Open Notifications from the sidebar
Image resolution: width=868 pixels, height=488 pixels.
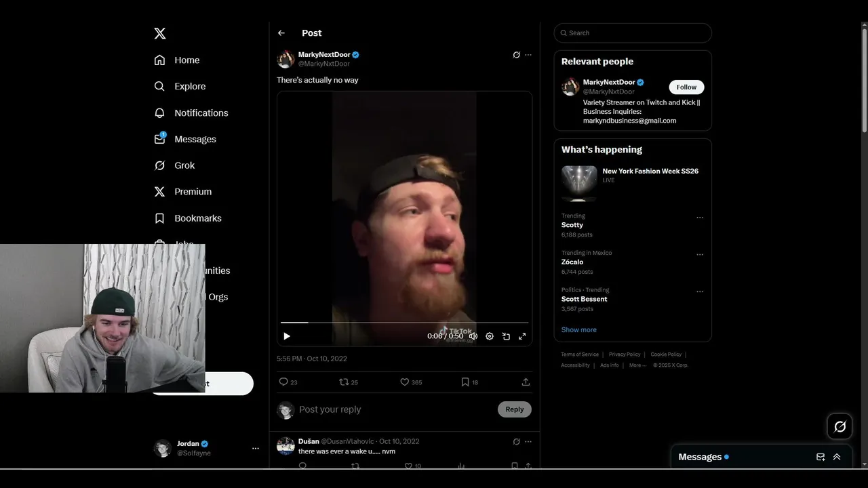191,113
